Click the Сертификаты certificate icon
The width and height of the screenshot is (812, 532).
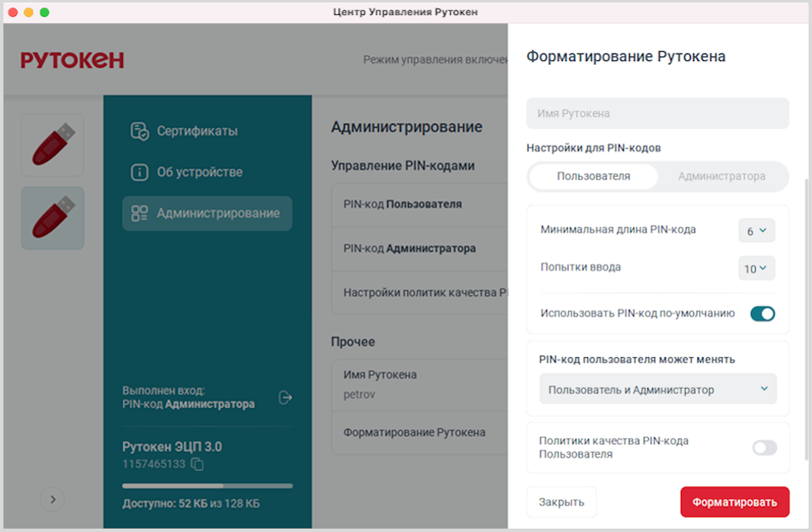140,131
